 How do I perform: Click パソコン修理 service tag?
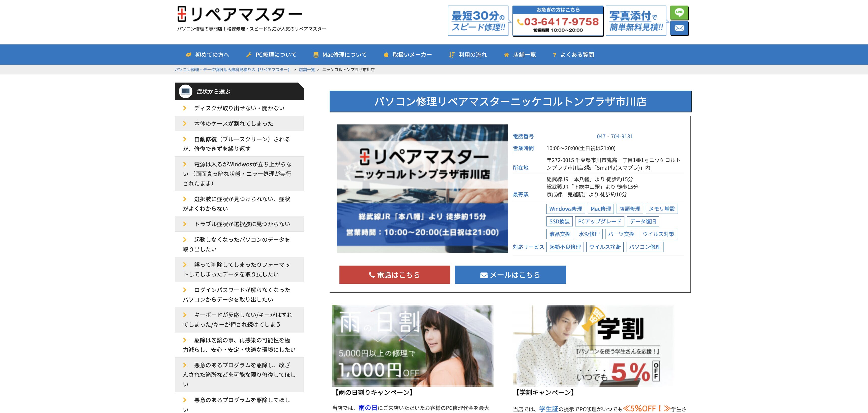[x=645, y=247]
